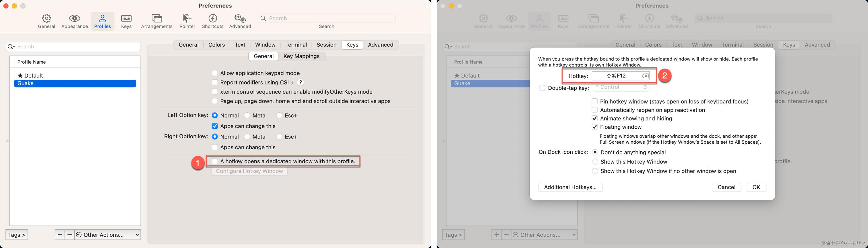The height and width of the screenshot is (248, 868).
Task: Focus toolbar Search field in left Preferences window
Action: (327, 18)
